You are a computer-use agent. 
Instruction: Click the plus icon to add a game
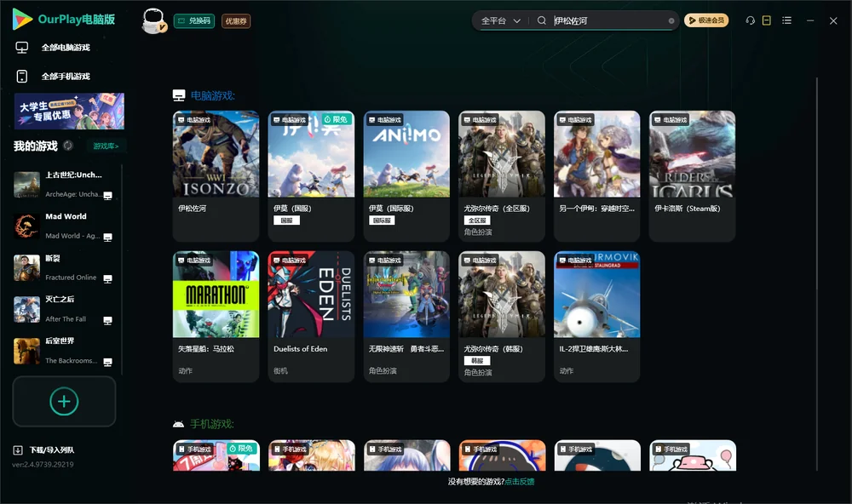coord(64,401)
